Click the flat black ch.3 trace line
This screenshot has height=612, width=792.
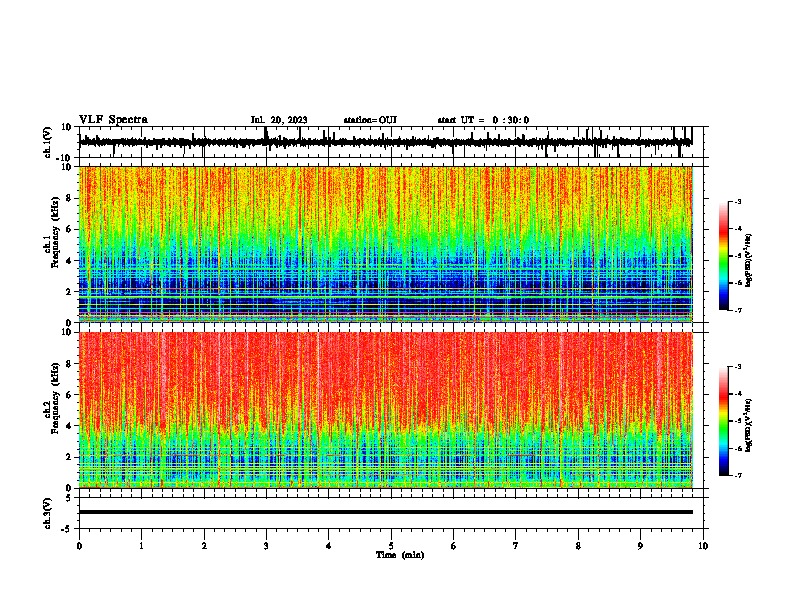point(385,512)
